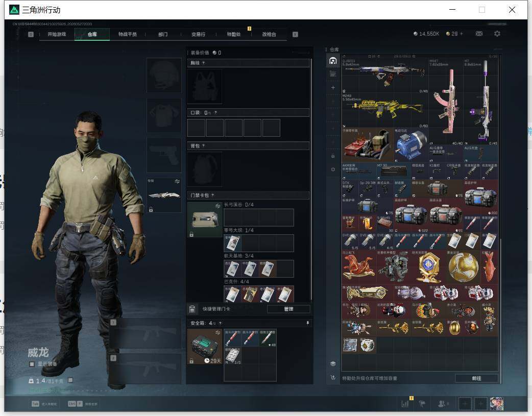Click the empty pistol slot
This screenshot has height=416, width=532.
pyautogui.click(x=164, y=155)
